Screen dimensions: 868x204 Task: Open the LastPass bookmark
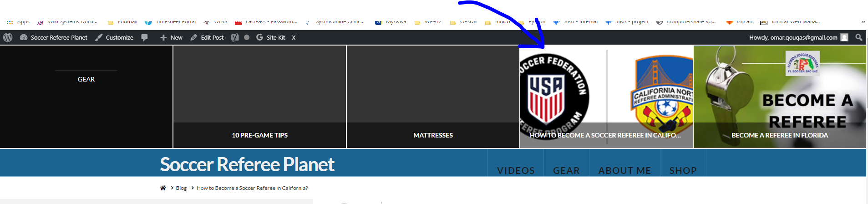pyautogui.click(x=266, y=22)
